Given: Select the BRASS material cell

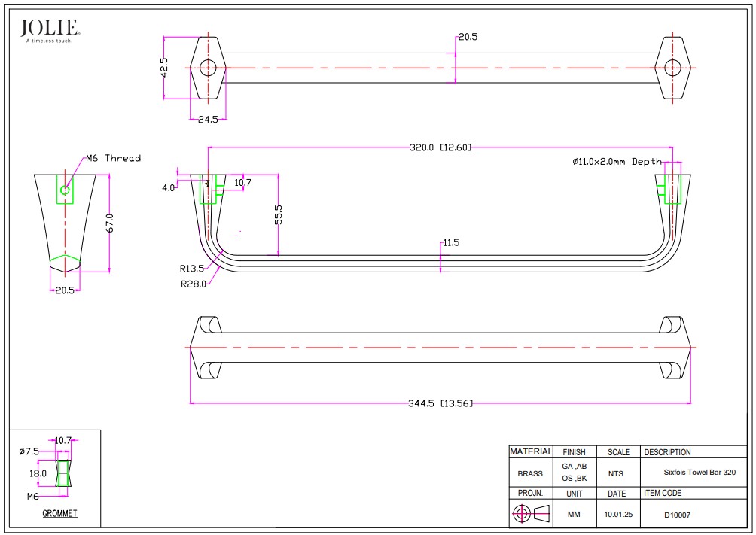Looking at the screenshot, I should [529, 473].
